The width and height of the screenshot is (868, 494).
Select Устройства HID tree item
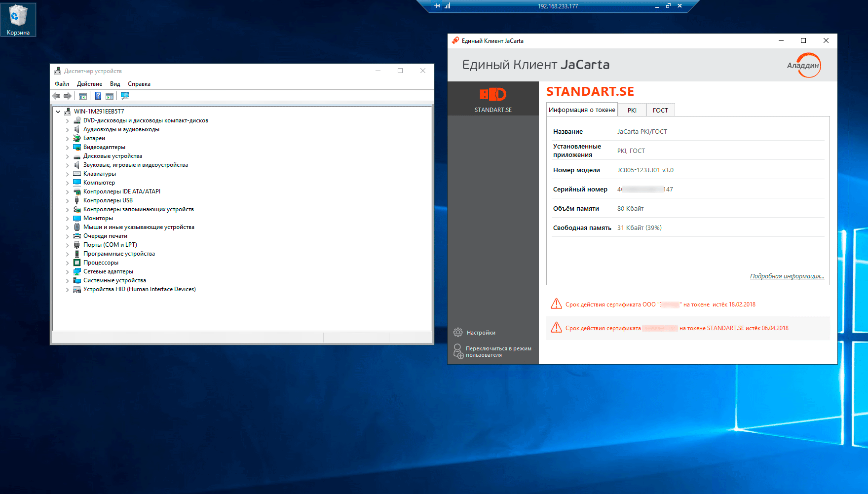pos(139,289)
